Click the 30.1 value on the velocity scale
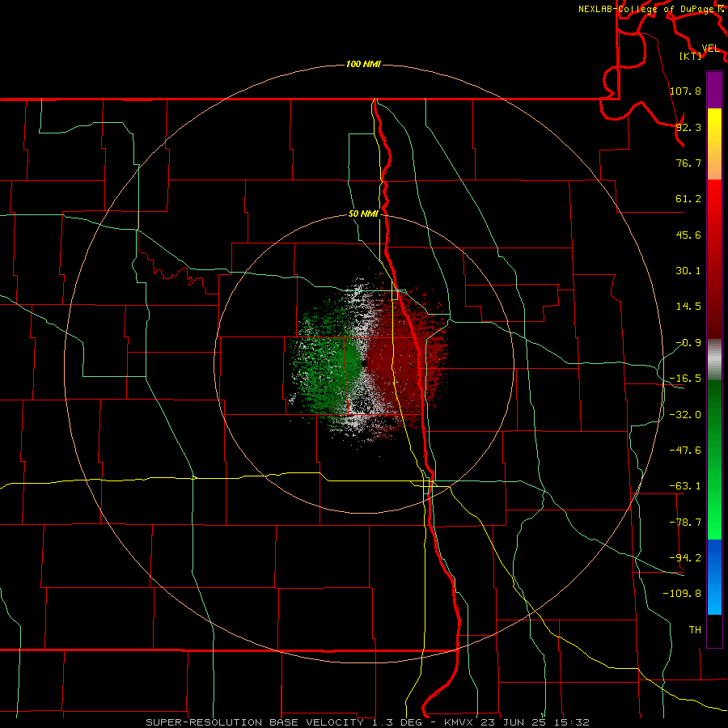Image resolution: width=728 pixels, height=728 pixels. coord(688,271)
